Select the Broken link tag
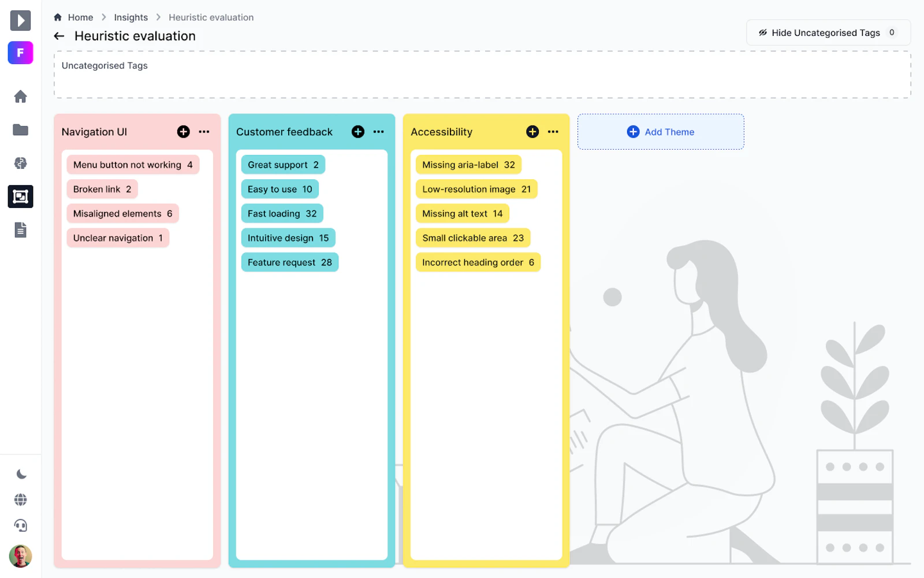 [102, 189]
